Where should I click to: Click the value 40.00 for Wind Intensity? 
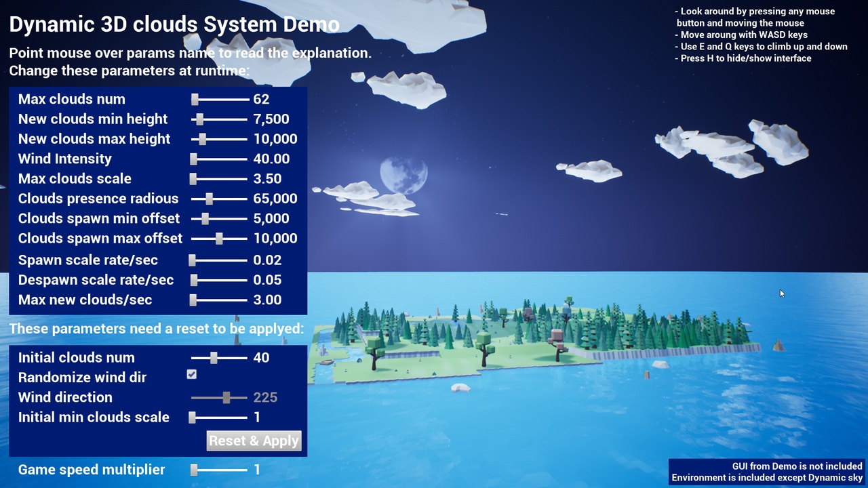pyautogui.click(x=271, y=159)
